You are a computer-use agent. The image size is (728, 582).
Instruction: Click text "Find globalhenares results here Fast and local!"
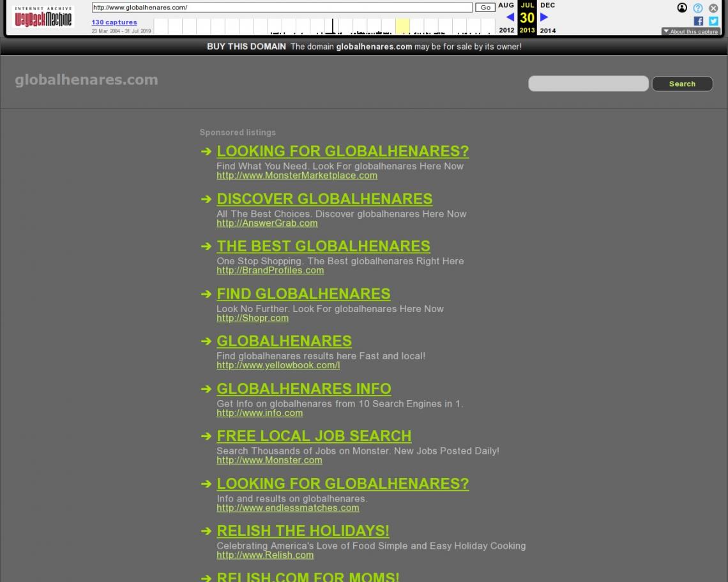pyautogui.click(x=321, y=357)
